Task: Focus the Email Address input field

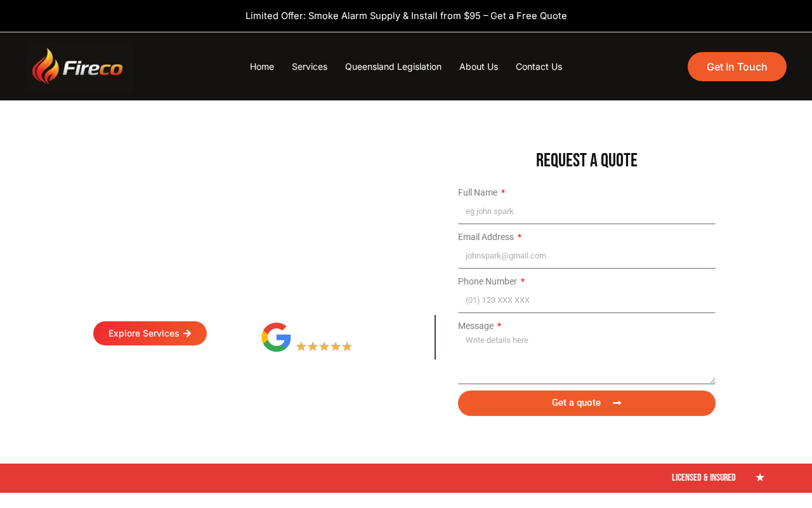Action: pos(587,256)
